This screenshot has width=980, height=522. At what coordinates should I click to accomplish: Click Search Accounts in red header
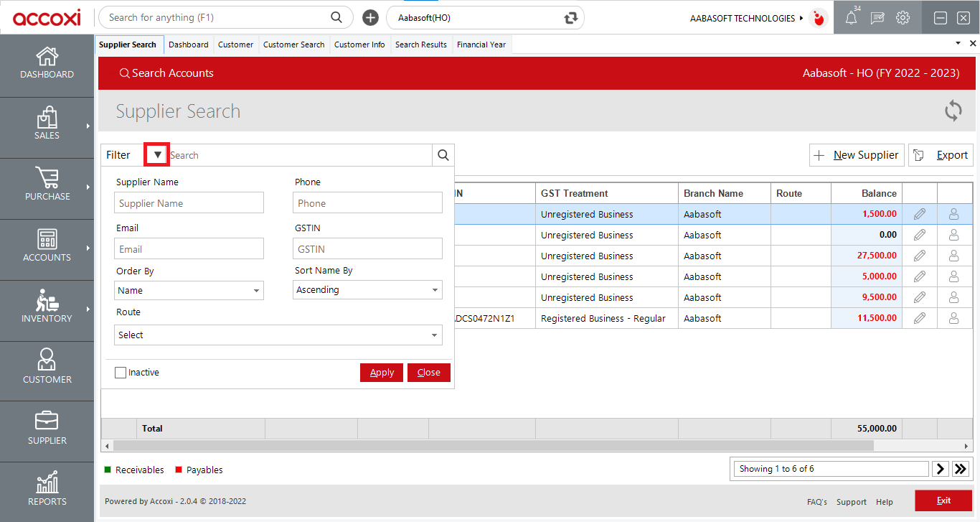coord(166,73)
